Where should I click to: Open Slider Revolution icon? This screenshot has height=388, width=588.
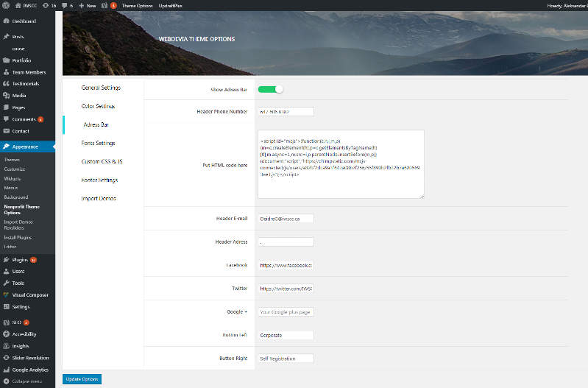point(6,358)
